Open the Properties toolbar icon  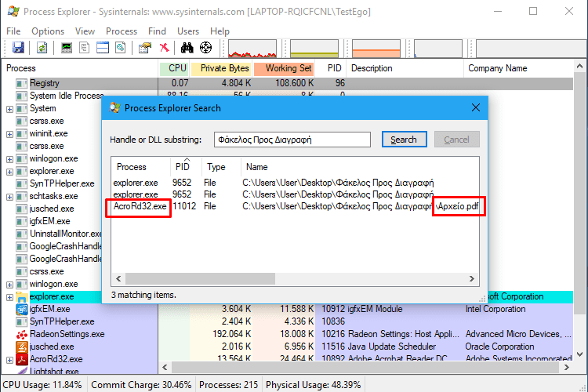pyautogui.click(x=145, y=48)
